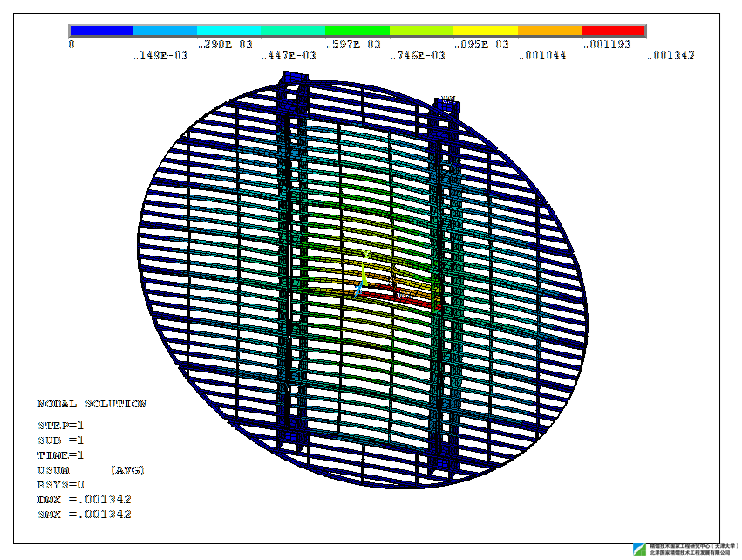This screenshot has width=742, height=560.
Task: Click the bright green legend color band
Action: (357, 31)
